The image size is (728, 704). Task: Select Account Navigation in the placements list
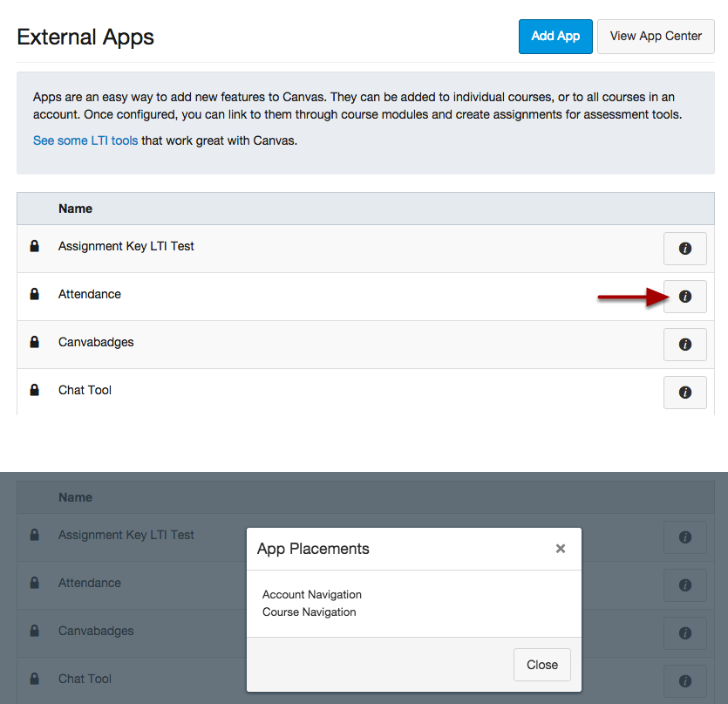(311, 594)
